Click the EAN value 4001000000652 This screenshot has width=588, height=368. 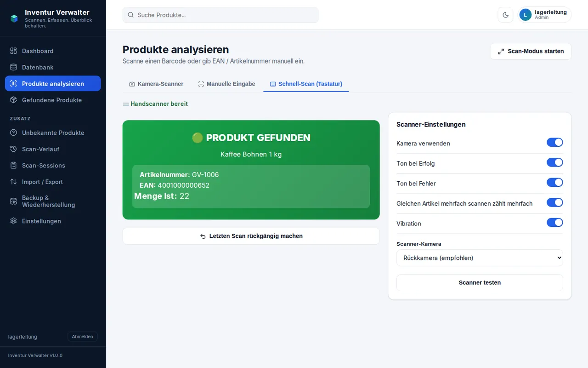[183, 185]
